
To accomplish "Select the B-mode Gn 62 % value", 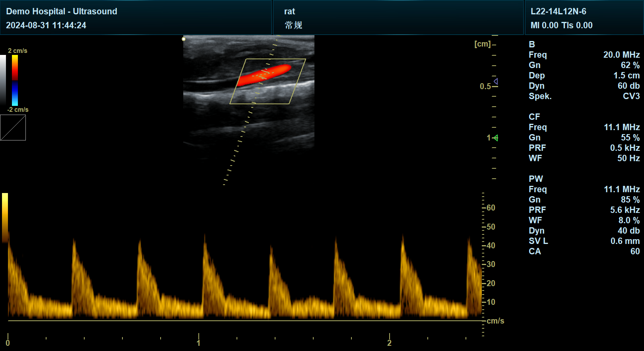I will click(630, 65).
